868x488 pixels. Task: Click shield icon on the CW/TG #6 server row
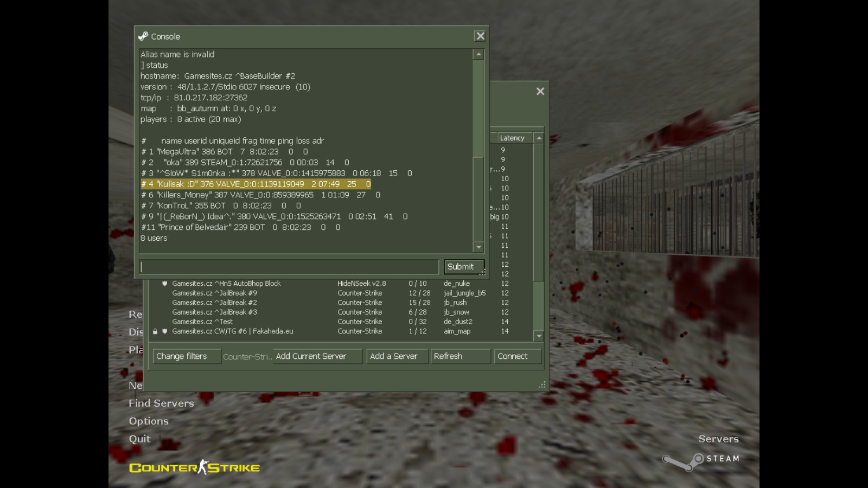point(165,331)
